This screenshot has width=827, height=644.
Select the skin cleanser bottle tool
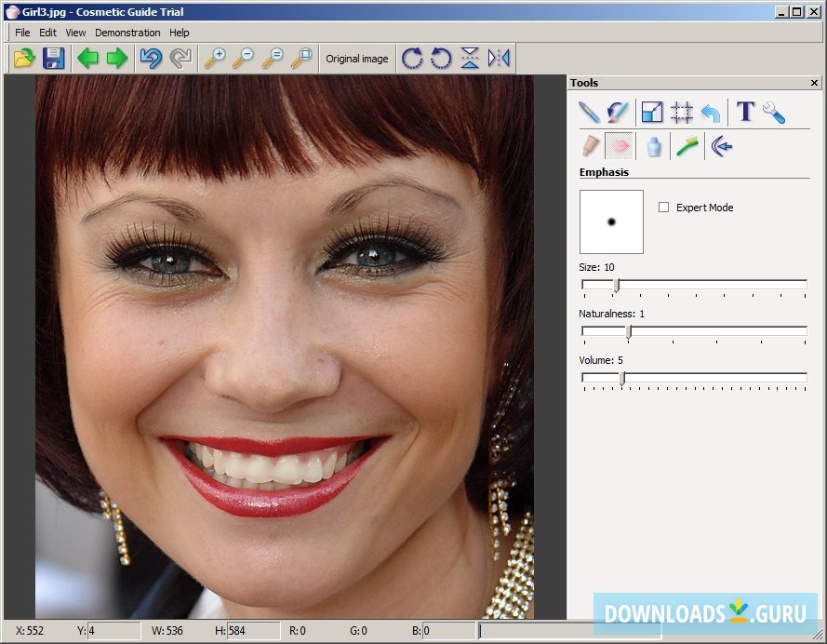pyautogui.click(x=654, y=146)
